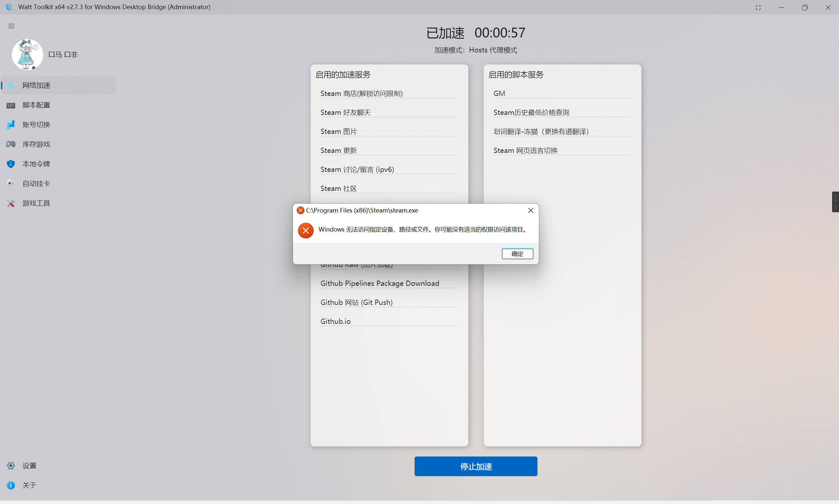Select Steam 好友聊天 entry
Image resolution: width=839 pixels, height=504 pixels.
(389, 112)
